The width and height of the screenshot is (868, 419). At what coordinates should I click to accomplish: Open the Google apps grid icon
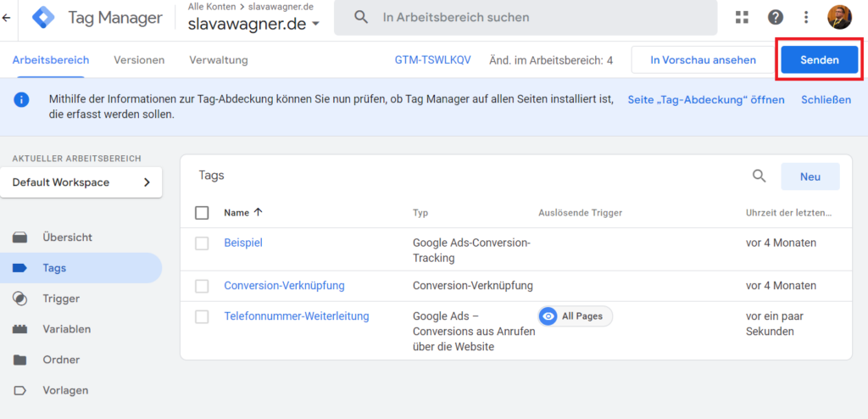pyautogui.click(x=742, y=17)
